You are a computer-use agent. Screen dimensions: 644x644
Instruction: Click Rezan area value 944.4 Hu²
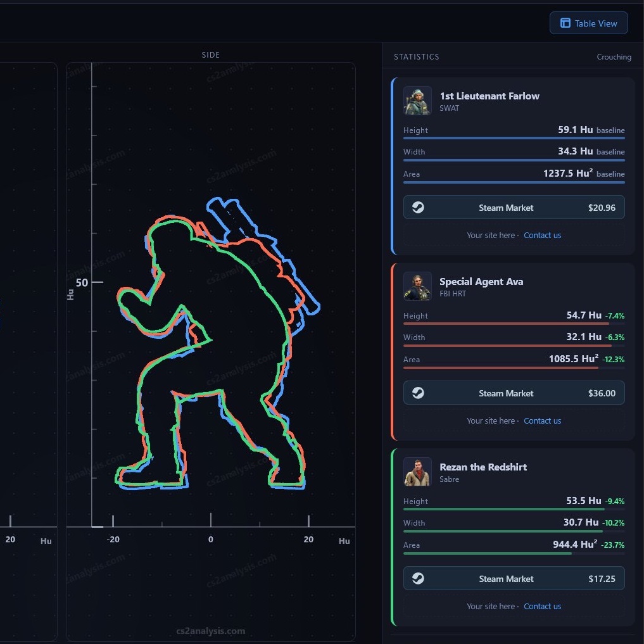click(575, 544)
